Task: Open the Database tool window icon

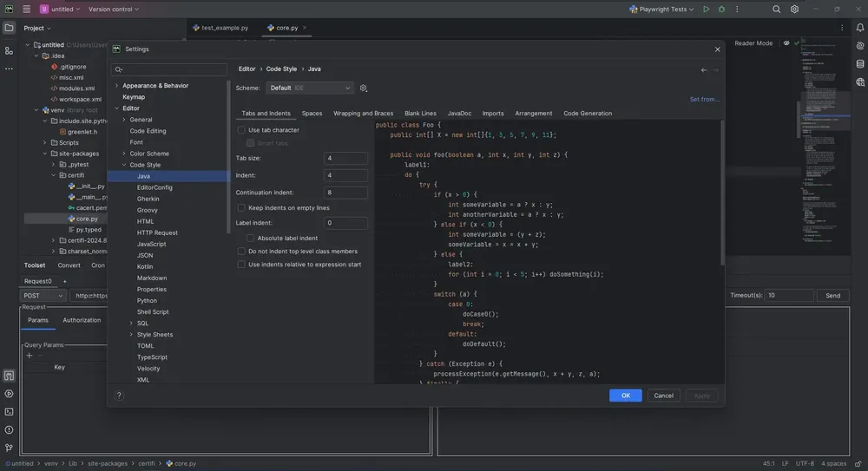Action: tap(859, 64)
